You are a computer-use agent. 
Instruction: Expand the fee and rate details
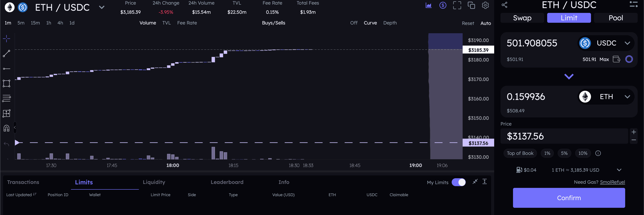coord(619,170)
